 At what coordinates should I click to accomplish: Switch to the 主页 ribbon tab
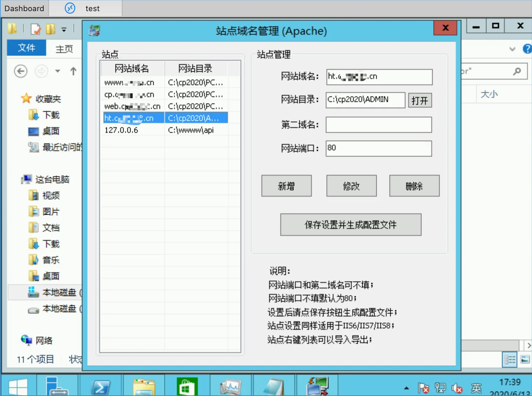point(64,49)
